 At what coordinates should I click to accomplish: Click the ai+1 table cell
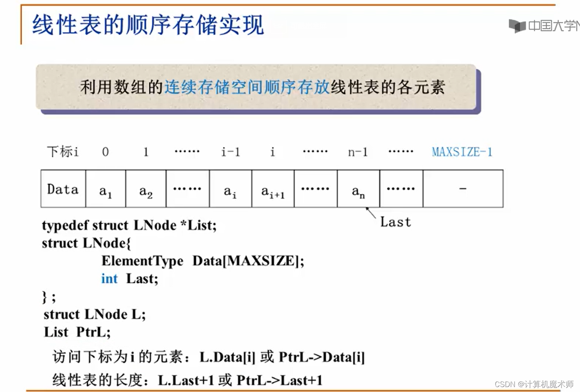[273, 189]
